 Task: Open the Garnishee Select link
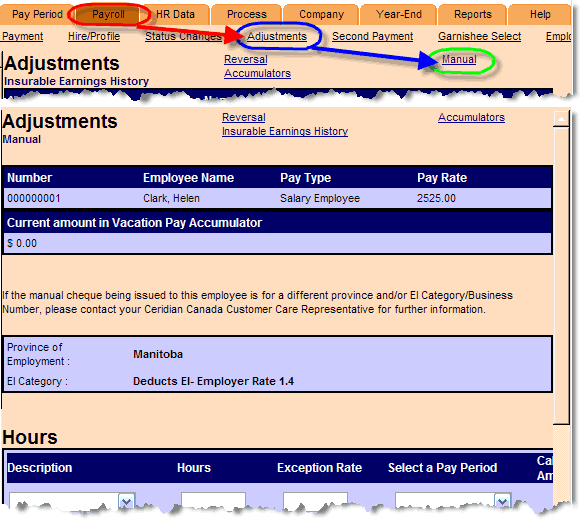[x=479, y=36]
